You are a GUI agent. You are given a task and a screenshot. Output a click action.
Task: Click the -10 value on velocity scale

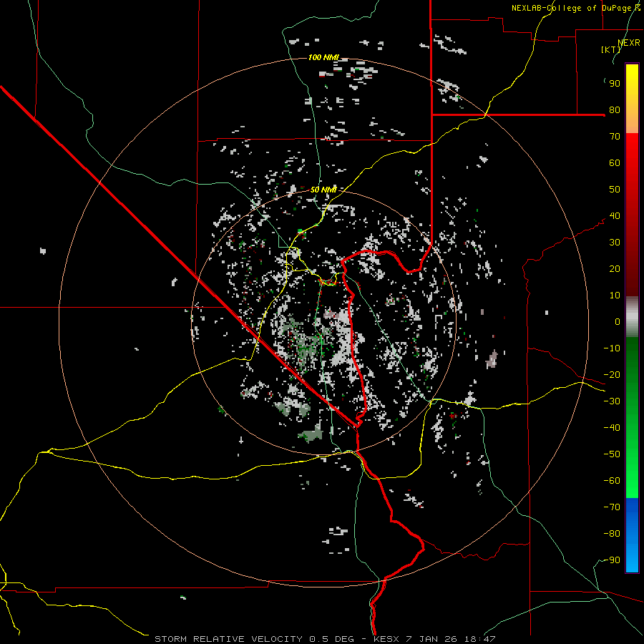pyautogui.click(x=612, y=348)
